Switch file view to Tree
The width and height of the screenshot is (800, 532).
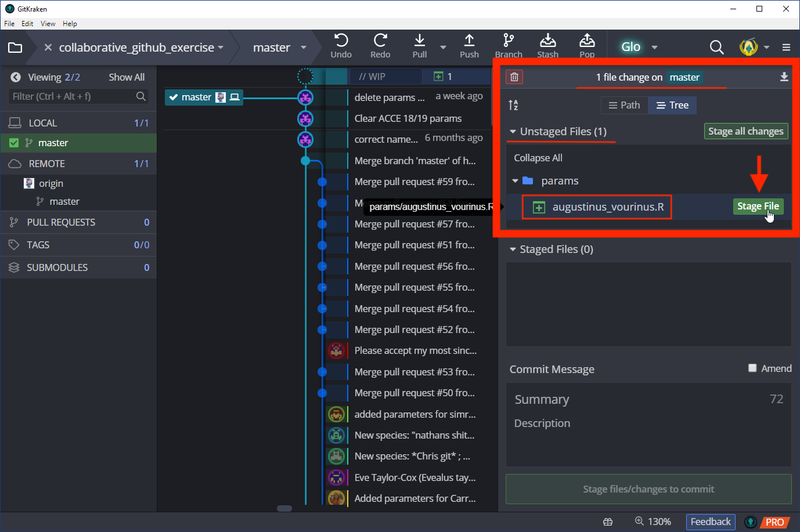(x=672, y=105)
